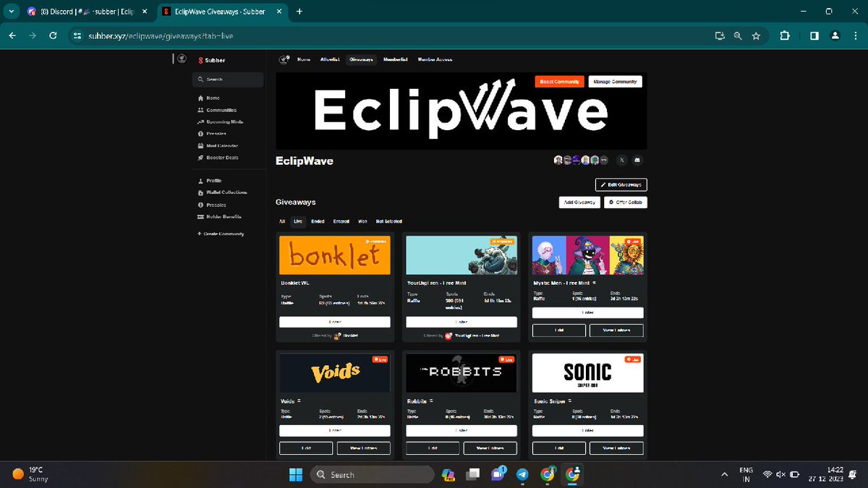This screenshot has width=868, height=488.
Task: Edit the Sonic Sniper giveaway
Action: (x=559, y=448)
